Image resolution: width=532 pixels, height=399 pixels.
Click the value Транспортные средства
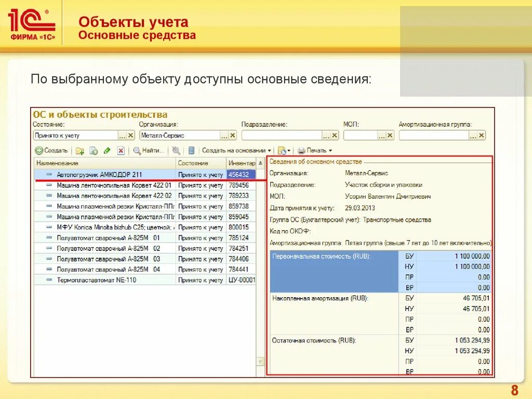[x=397, y=220]
